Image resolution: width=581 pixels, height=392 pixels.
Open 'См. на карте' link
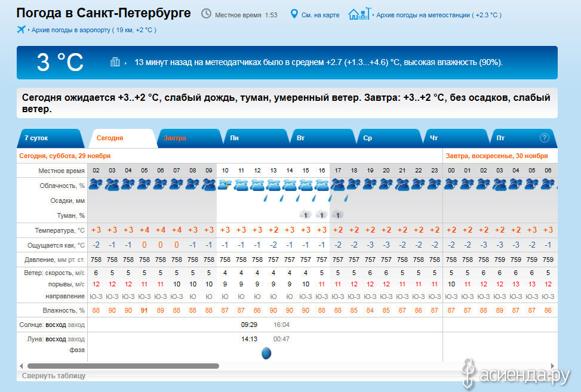[x=320, y=14]
